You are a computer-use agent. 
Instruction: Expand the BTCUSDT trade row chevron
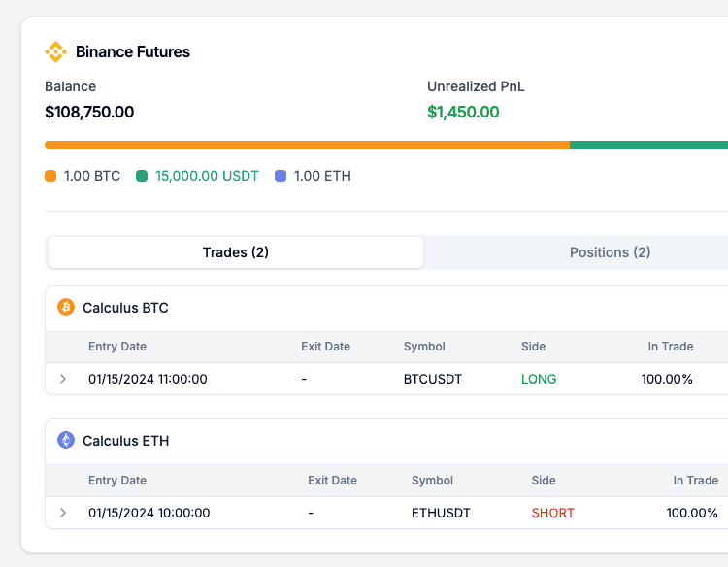(63, 379)
